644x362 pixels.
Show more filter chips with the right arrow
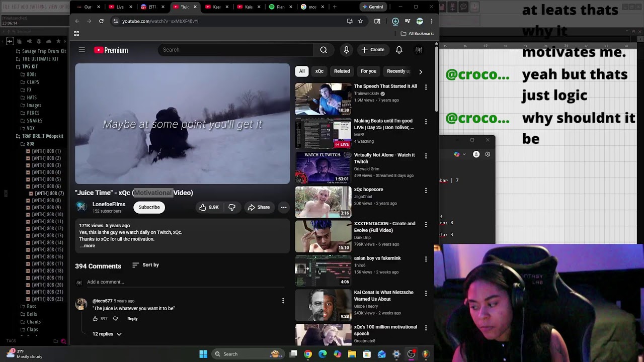421,71
